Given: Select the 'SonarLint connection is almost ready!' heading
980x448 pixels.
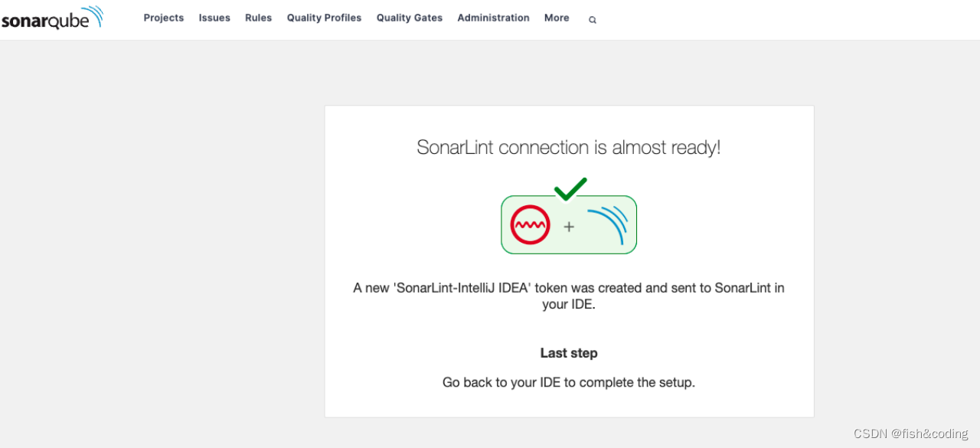Looking at the screenshot, I should (569, 147).
